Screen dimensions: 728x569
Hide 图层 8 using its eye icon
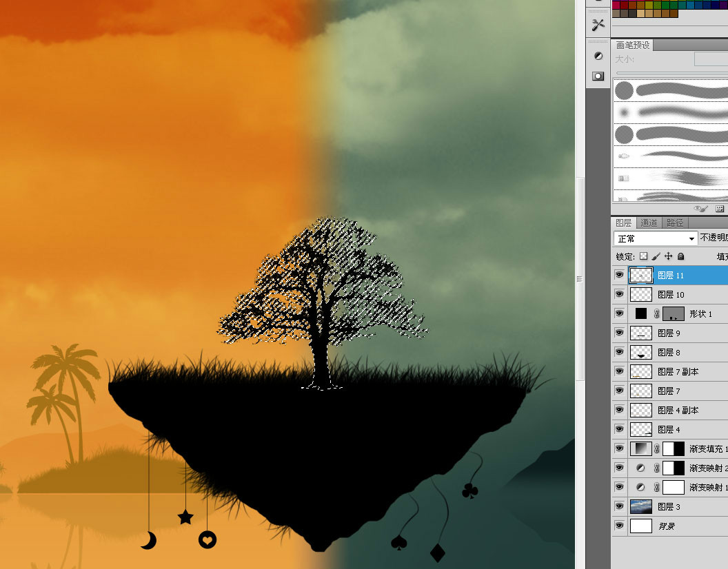[x=619, y=352]
